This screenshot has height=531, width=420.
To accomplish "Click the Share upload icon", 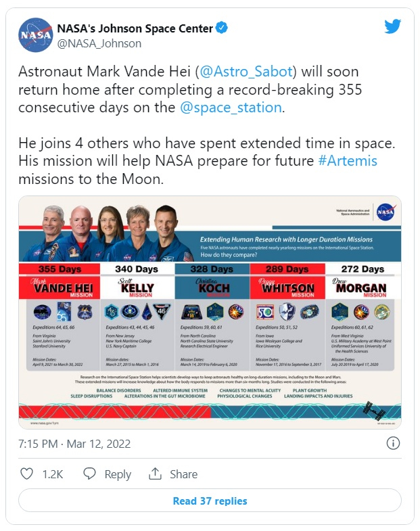I will [156, 474].
